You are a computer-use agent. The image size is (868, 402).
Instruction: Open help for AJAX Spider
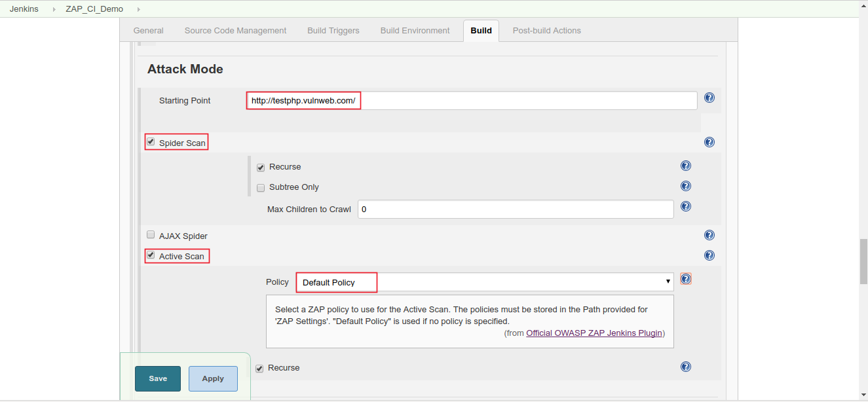tap(709, 234)
